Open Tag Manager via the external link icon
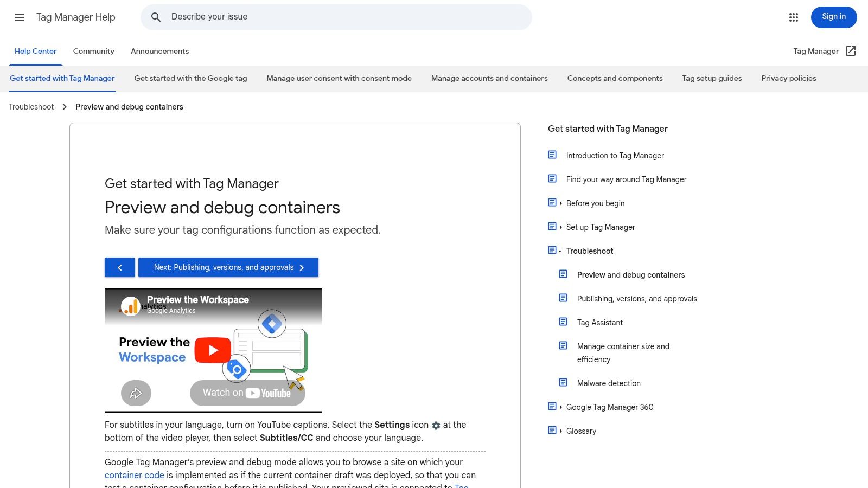 pyautogui.click(x=851, y=50)
